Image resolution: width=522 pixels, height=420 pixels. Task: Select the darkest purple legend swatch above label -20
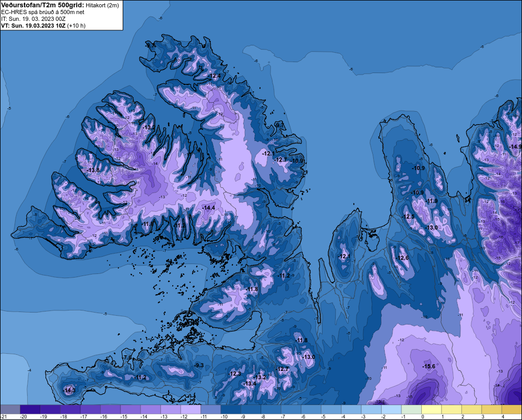click(x=30, y=410)
